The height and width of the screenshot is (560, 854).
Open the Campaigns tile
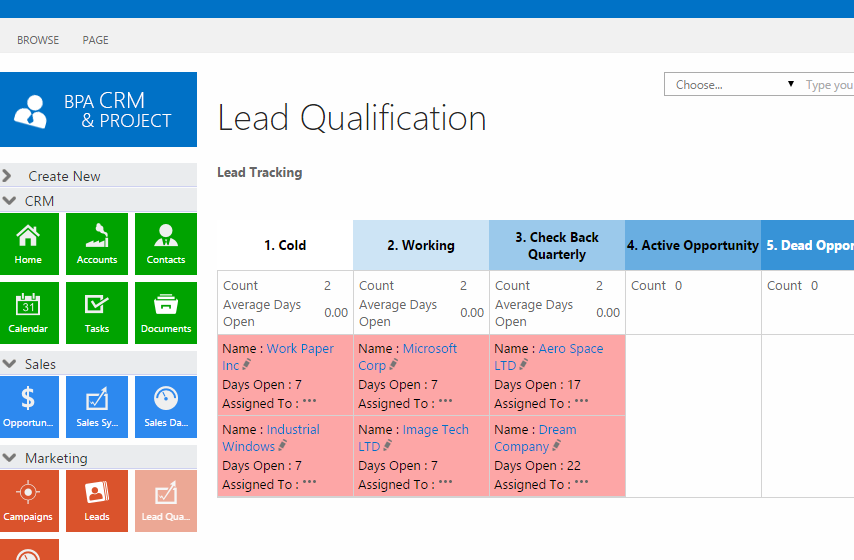tap(29, 501)
